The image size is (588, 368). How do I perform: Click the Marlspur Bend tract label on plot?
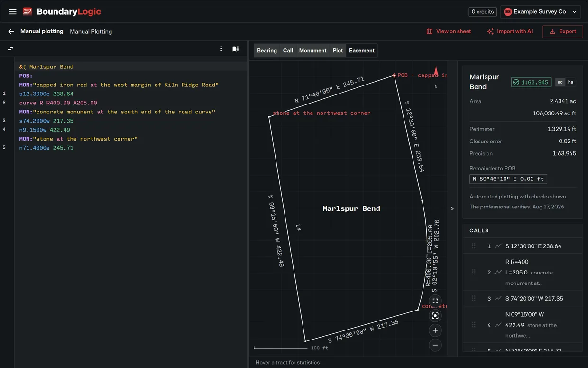coord(351,208)
